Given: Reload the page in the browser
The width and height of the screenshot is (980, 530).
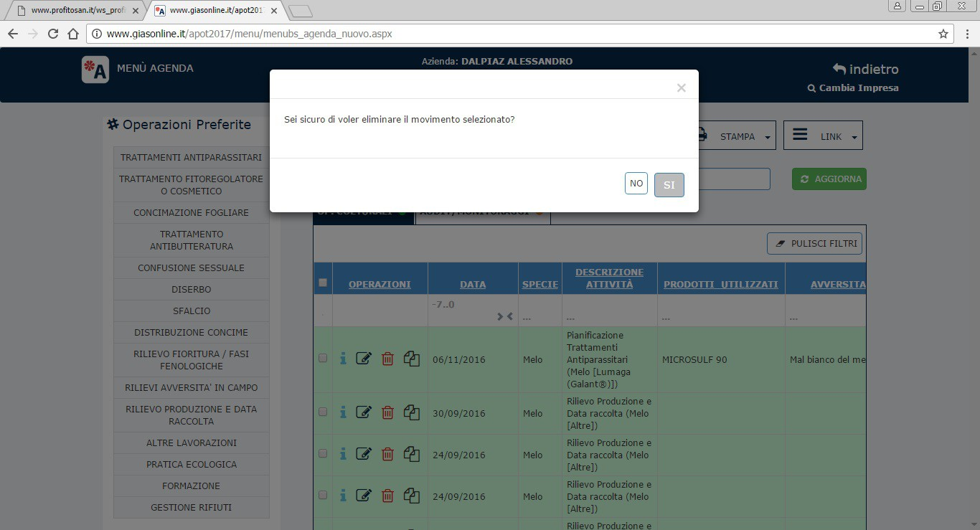Looking at the screenshot, I should click(x=52, y=34).
